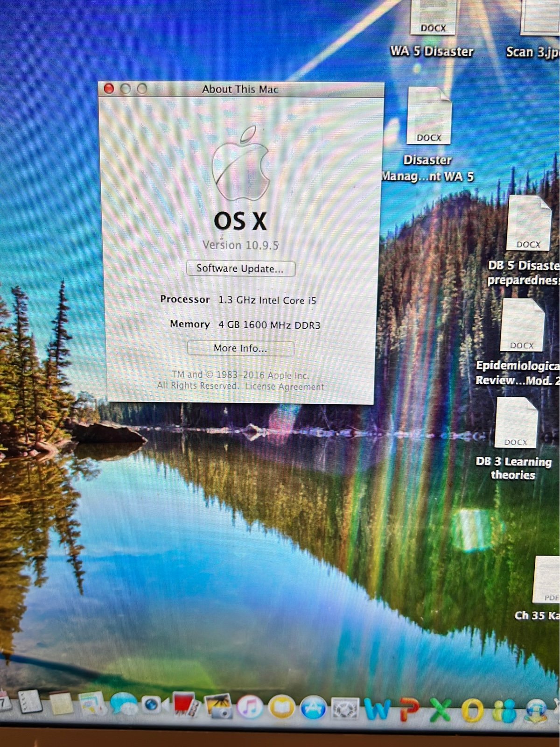Click the Software Update... button
The width and height of the screenshot is (560, 747).
[240, 268]
